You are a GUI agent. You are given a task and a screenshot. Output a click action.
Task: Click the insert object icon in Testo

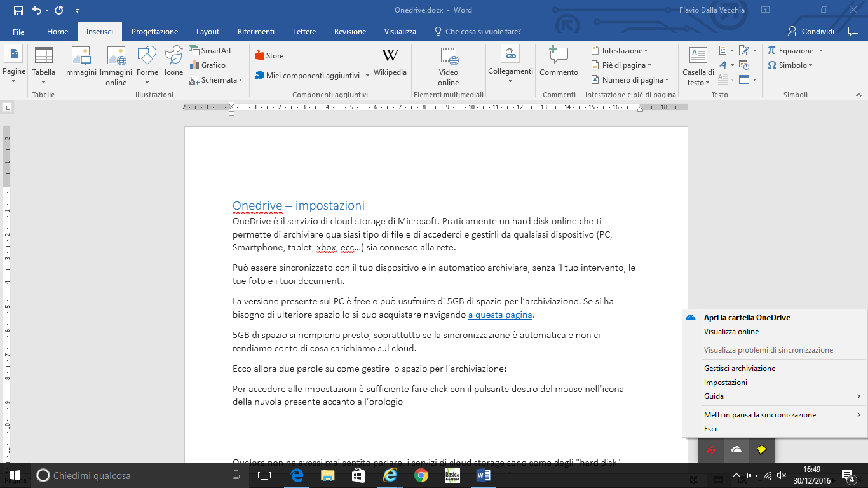[x=744, y=79]
